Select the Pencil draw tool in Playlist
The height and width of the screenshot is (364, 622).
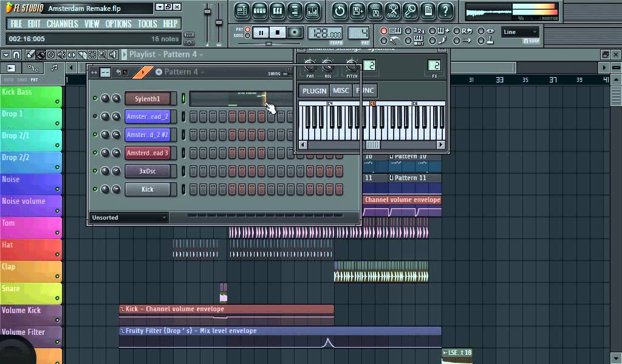[x=30, y=54]
